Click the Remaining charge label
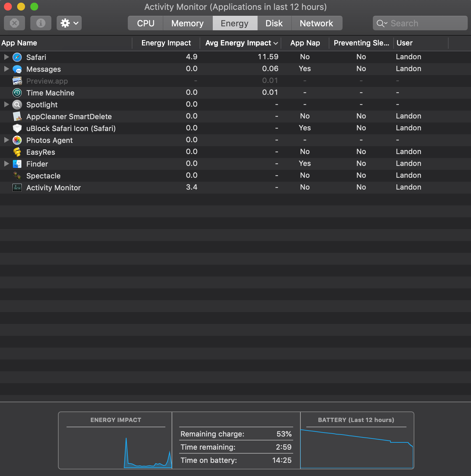The image size is (471, 476). [x=212, y=434]
